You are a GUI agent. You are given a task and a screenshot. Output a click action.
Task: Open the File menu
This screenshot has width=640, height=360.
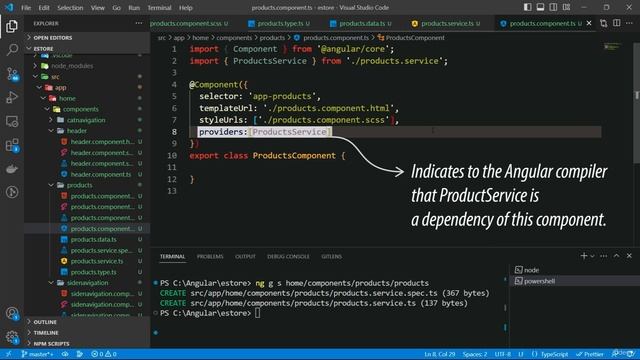(26, 8)
